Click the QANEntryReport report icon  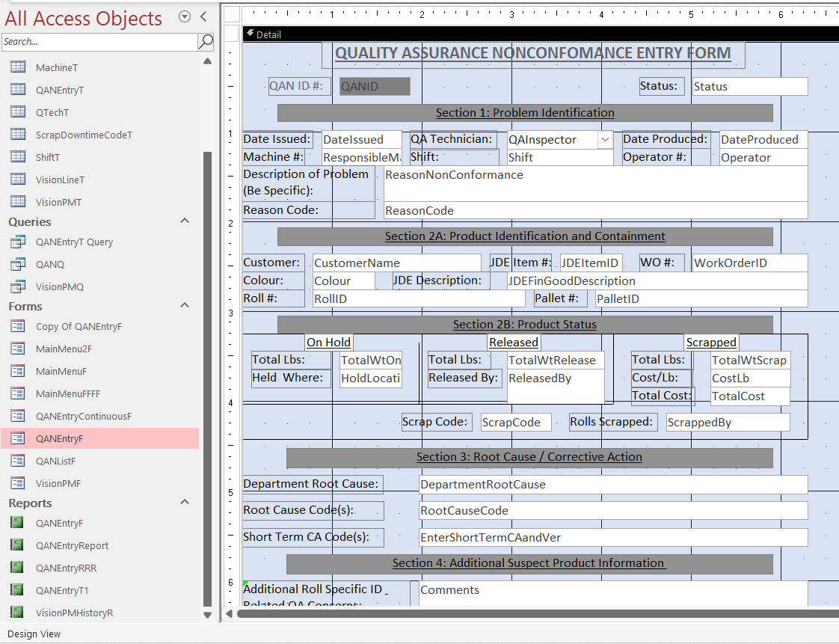pos(17,545)
